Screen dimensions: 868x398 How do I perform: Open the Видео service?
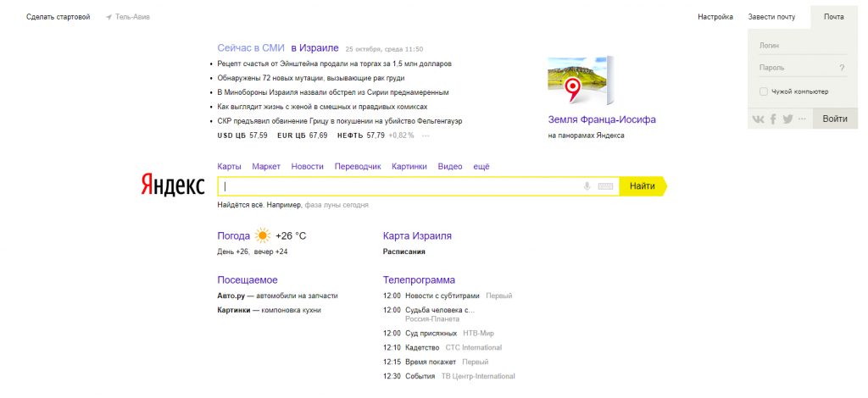click(x=449, y=166)
